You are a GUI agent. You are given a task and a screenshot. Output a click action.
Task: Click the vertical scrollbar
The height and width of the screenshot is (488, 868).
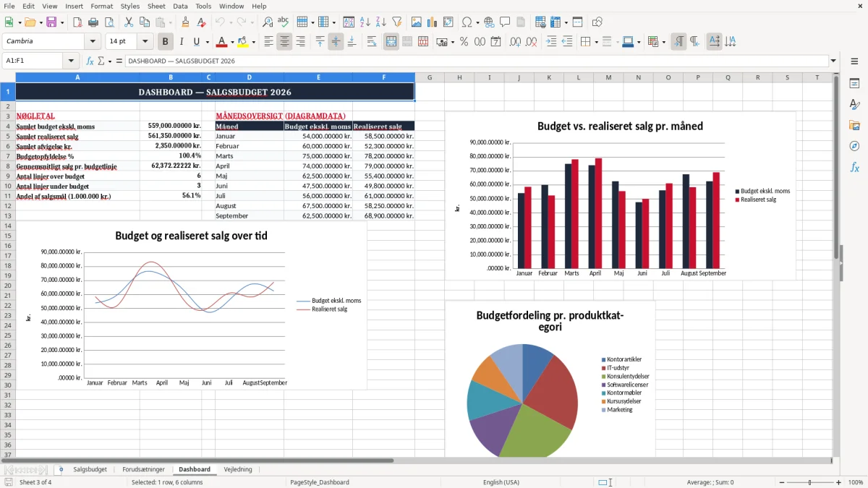point(837,264)
